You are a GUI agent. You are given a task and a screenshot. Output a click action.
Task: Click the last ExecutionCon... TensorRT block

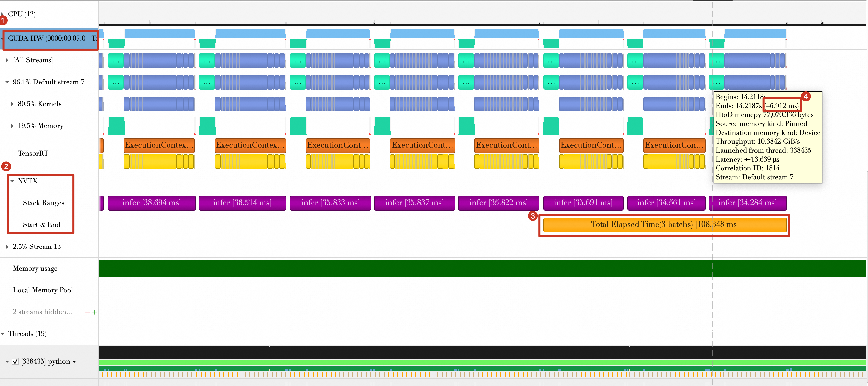(674, 145)
